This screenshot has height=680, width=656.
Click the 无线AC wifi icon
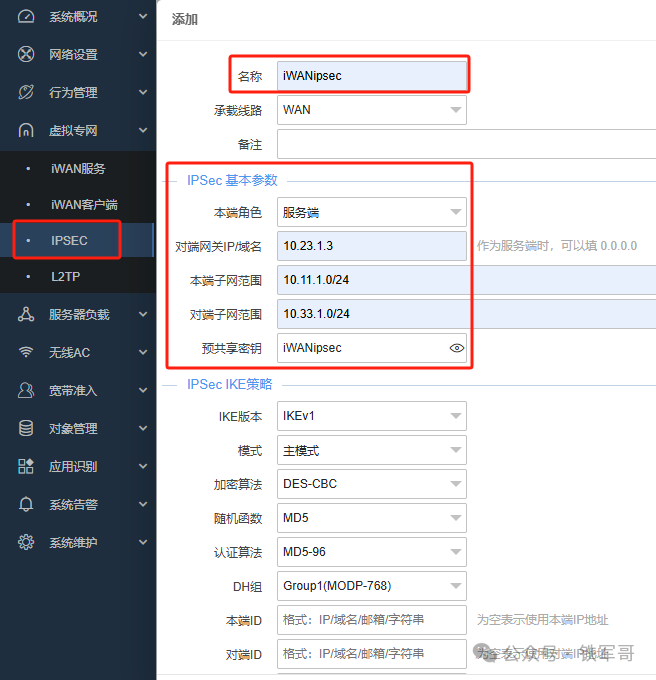[x=26, y=352]
